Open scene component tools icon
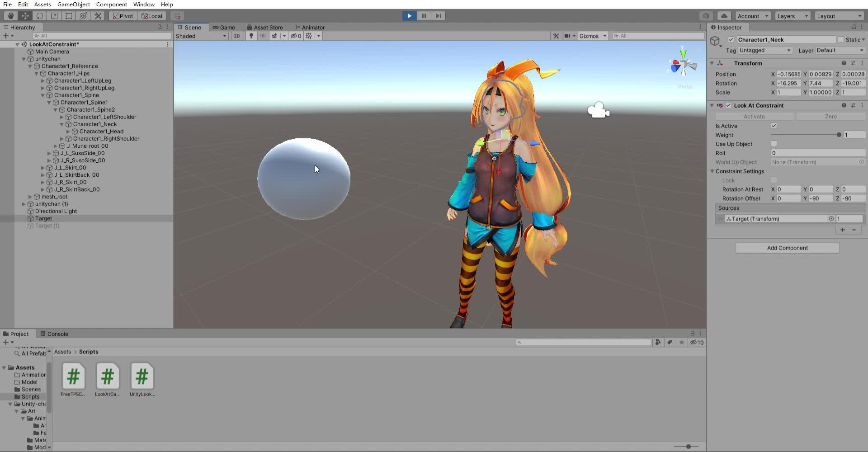This screenshot has height=452, width=868. pos(556,36)
